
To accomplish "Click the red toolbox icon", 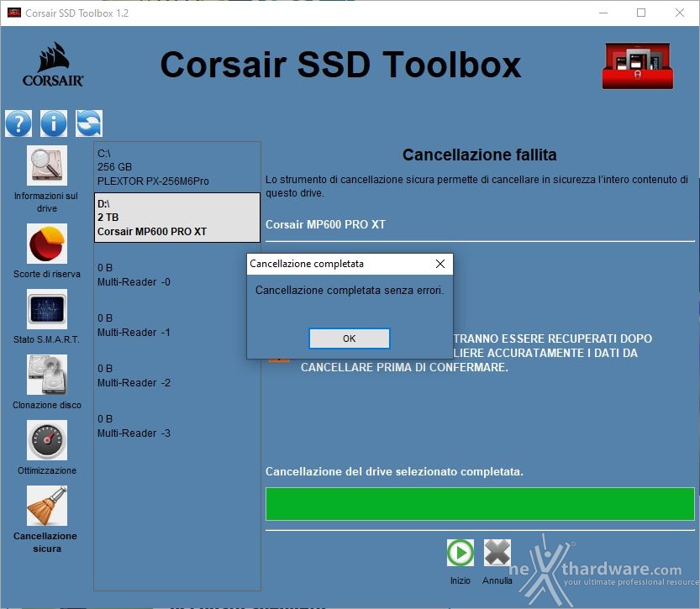I will (638, 66).
